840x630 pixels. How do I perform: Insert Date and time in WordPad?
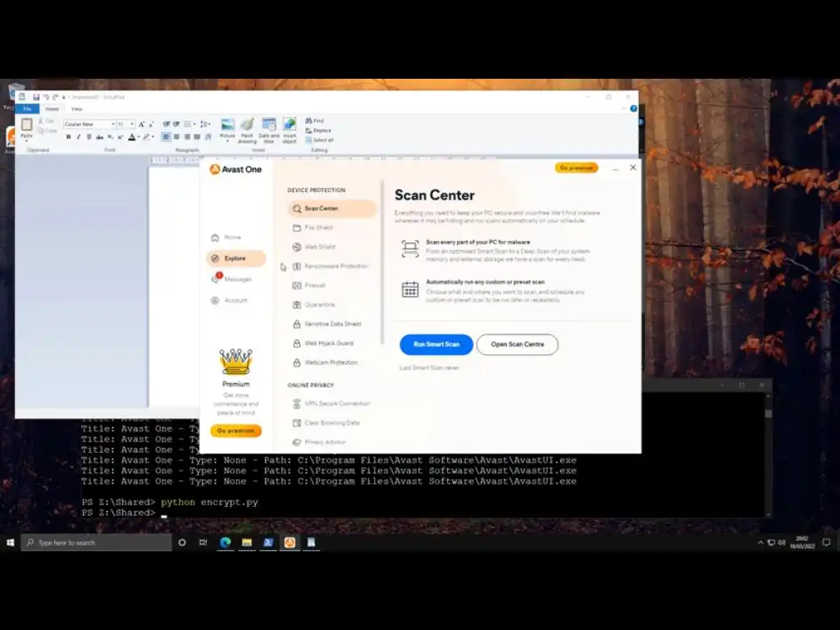click(269, 129)
